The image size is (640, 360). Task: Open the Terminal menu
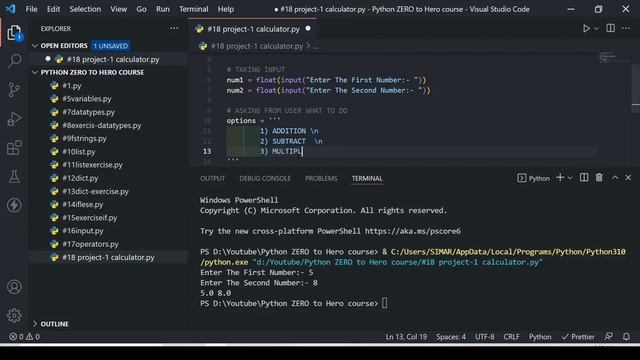click(x=193, y=9)
